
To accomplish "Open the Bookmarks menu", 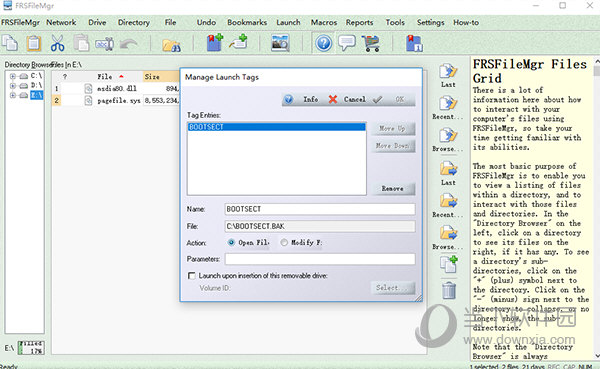I will coord(247,23).
